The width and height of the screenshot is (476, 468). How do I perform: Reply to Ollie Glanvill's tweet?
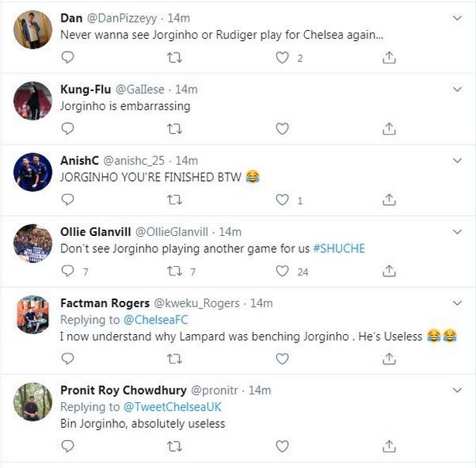67,271
